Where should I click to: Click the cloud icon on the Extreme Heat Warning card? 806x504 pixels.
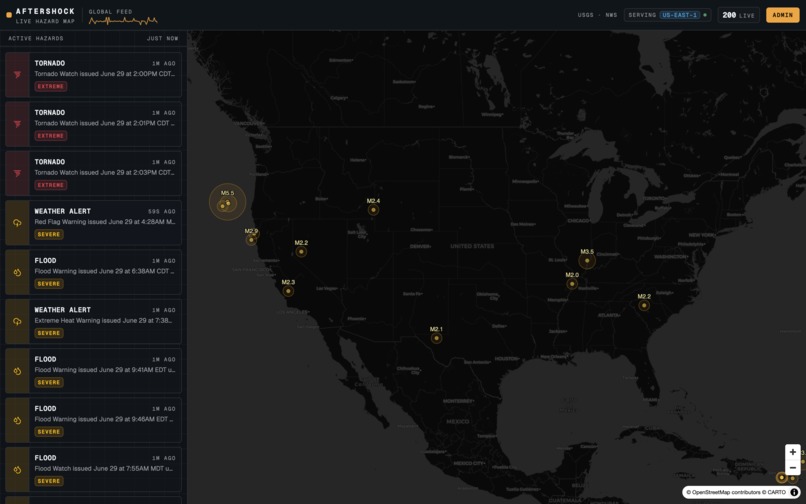click(17, 321)
